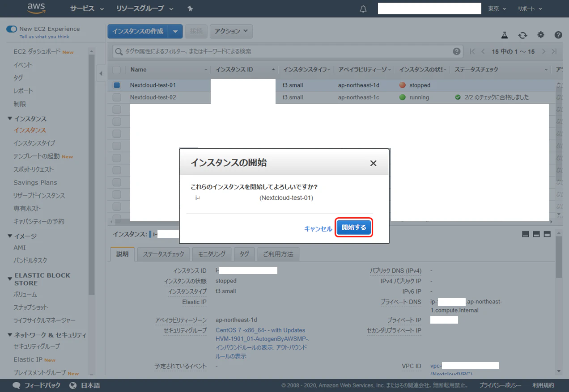Open the notifications bell icon
The image size is (569, 392).
click(x=363, y=9)
